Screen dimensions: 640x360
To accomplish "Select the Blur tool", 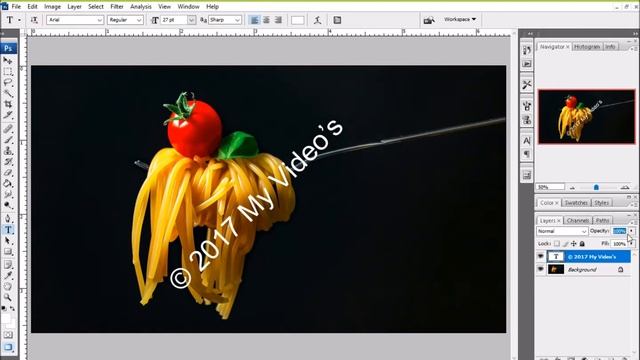I will point(8,194).
